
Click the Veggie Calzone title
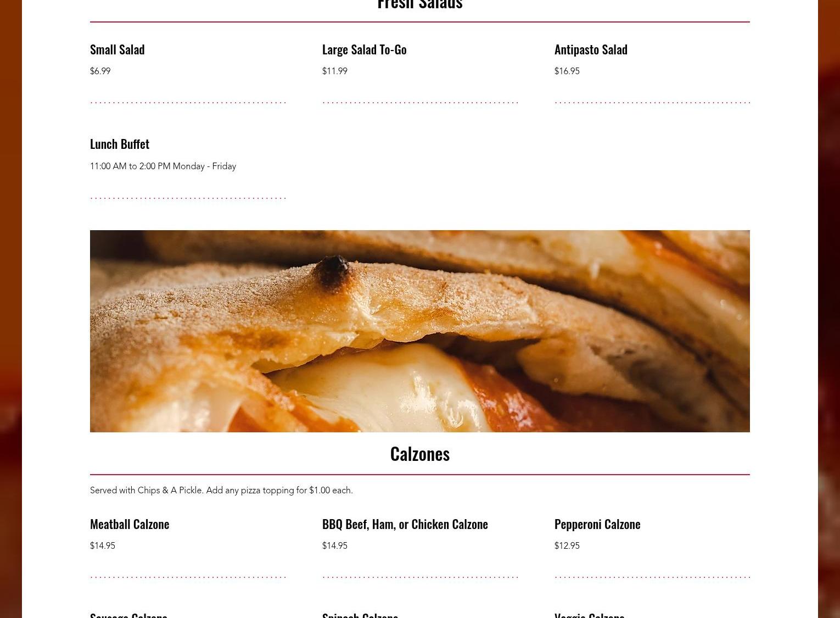coord(590,614)
